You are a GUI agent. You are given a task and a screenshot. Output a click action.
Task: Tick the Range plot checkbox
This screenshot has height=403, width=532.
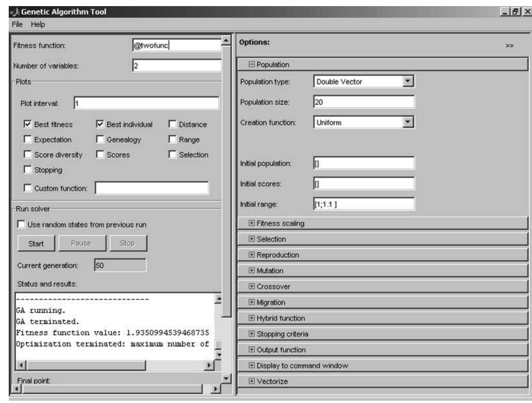(173, 139)
